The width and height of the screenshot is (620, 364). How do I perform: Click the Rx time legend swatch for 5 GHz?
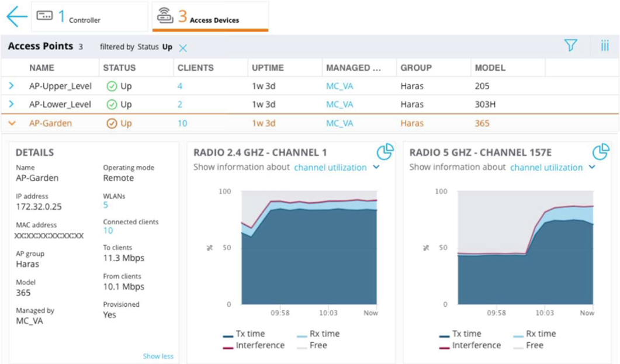coord(518,337)
